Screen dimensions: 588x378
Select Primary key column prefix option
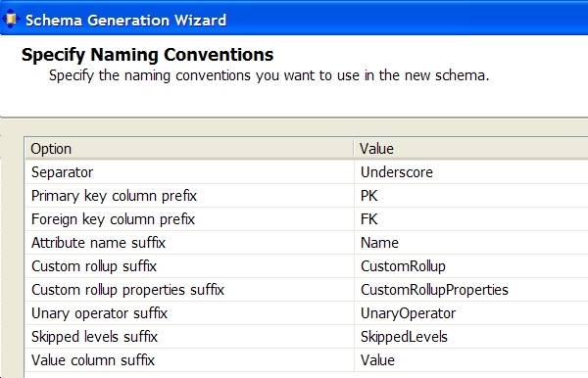(x=189, y=196)
